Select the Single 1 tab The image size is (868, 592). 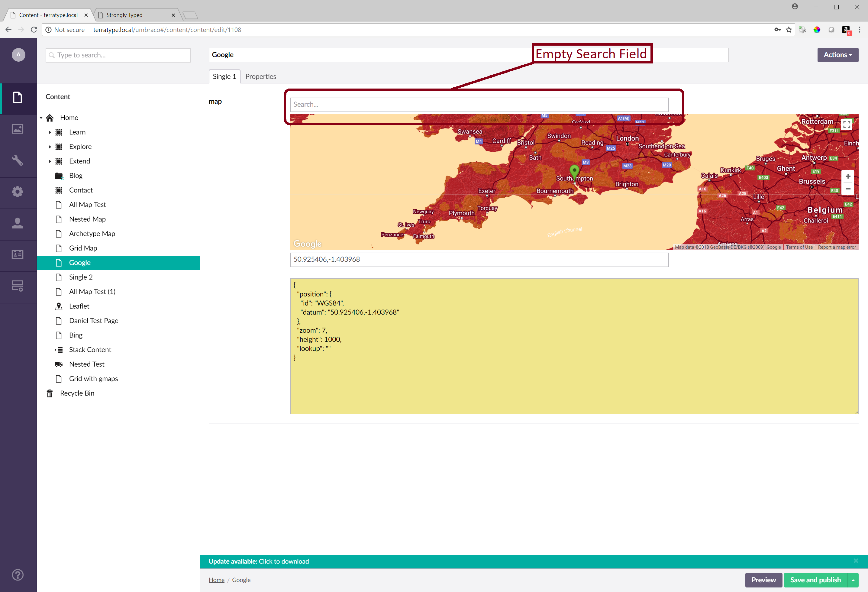tap(224, 76)
